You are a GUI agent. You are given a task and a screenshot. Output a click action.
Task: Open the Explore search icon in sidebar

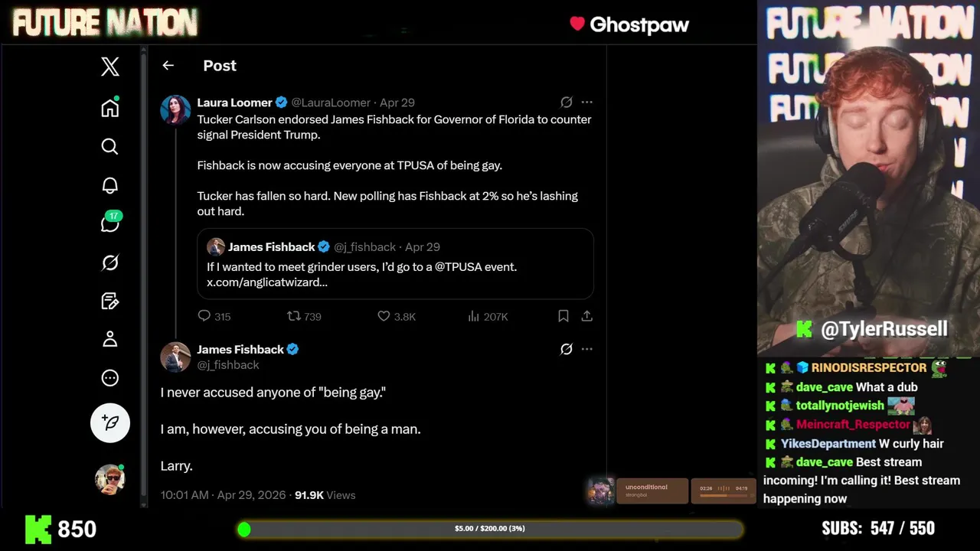pos(110,146)
